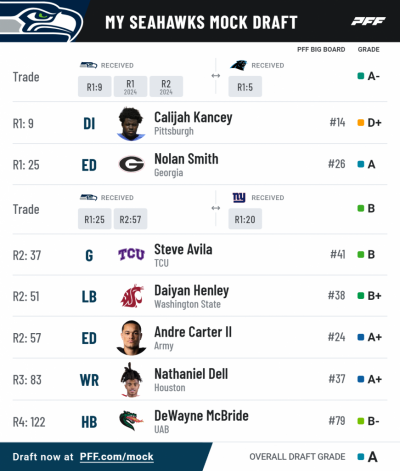Click the Washington State Cougars logo
Image resolution: width=400 pixels, height=471 pixels.
coord(132,296)
